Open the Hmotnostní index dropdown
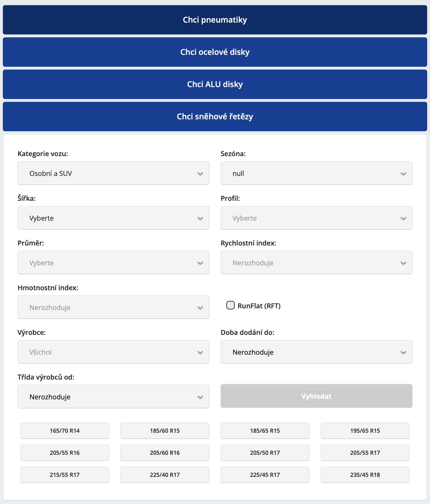Screen dimensions: 430x504 113,307
